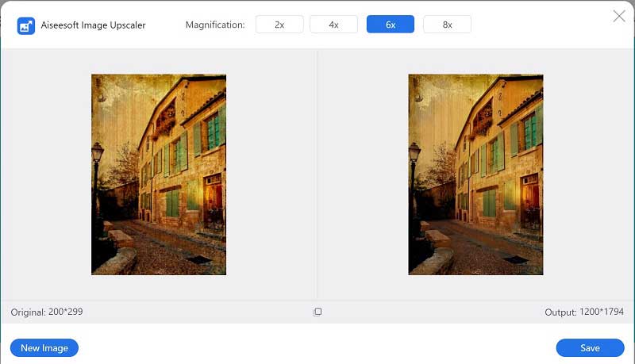Screen dimensions: 635x364
Task: Click blank footer space between New Image and Save
Action: [x=317, y=347]
